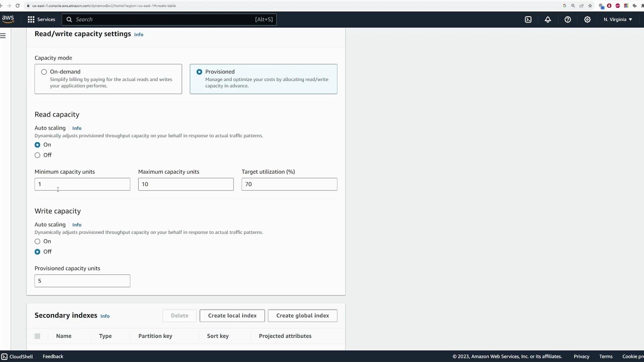Click the gray bird-shaped extension icon
This screenshot has height=362, width=644.
634,6
